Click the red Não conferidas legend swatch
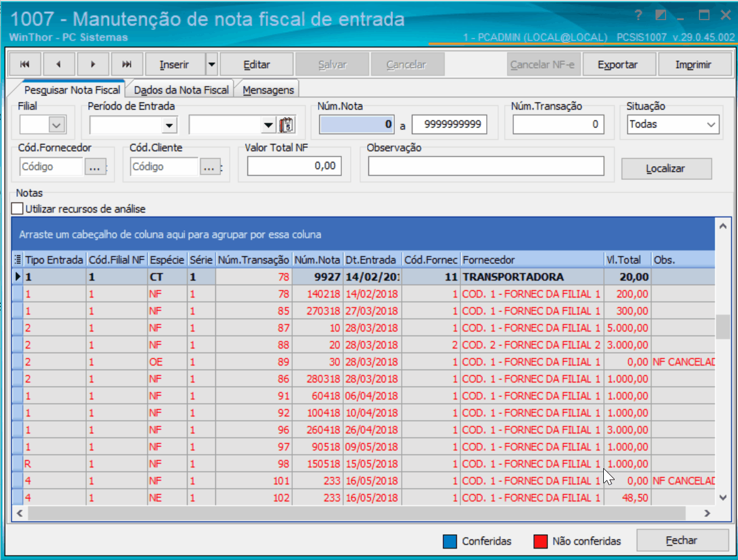The image size is (738, 560). click(x=540, y=541)
